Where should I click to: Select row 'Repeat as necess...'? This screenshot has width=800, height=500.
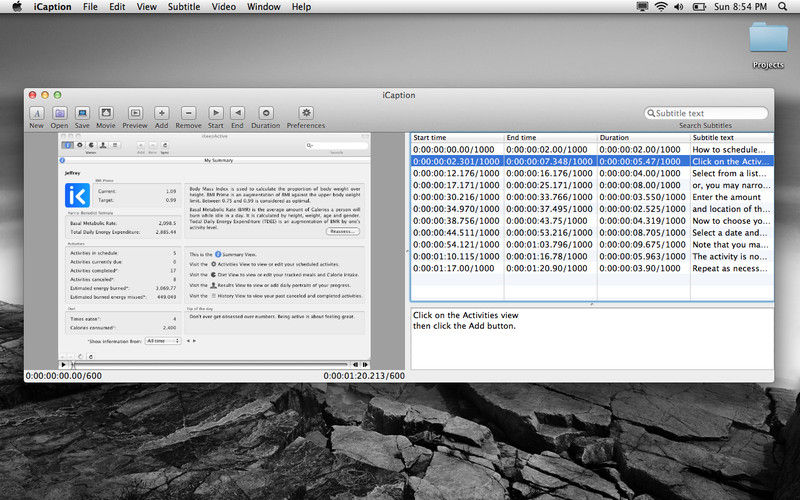pyautogui.click(x=592, y=268)
